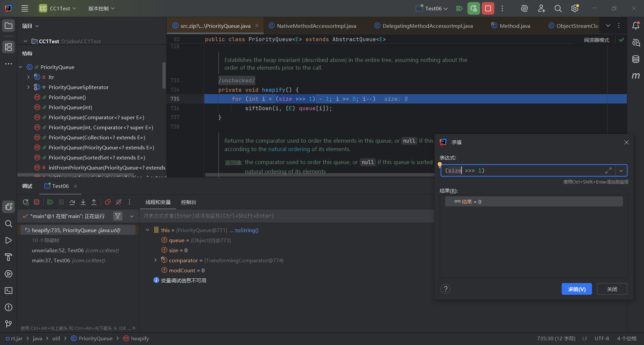Open more tool windows ellipsis
Viewport: 644px width, 345px height.
(x=9, y=64)
